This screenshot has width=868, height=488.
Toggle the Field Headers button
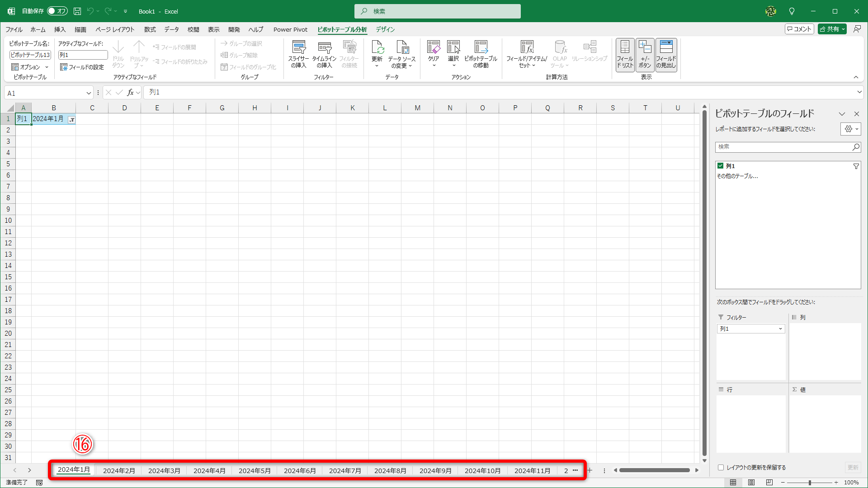tap(666, 54)
